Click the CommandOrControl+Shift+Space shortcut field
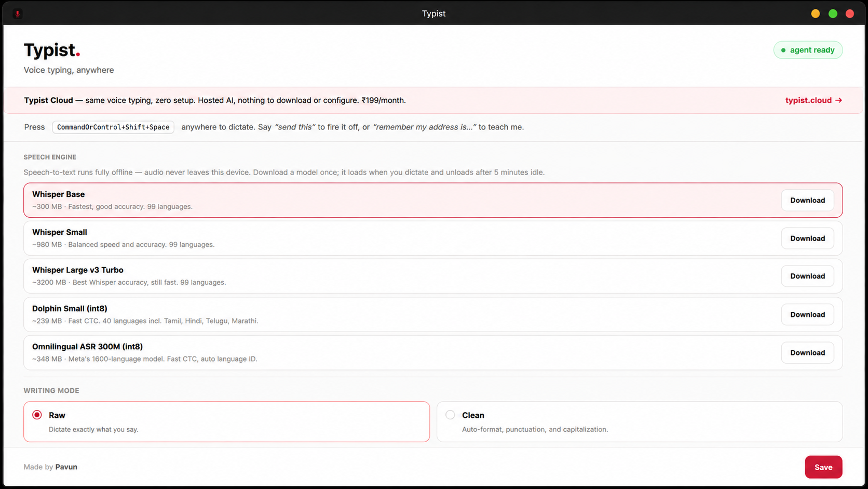Viewport: 868px width, 489px height. (113, 127)
